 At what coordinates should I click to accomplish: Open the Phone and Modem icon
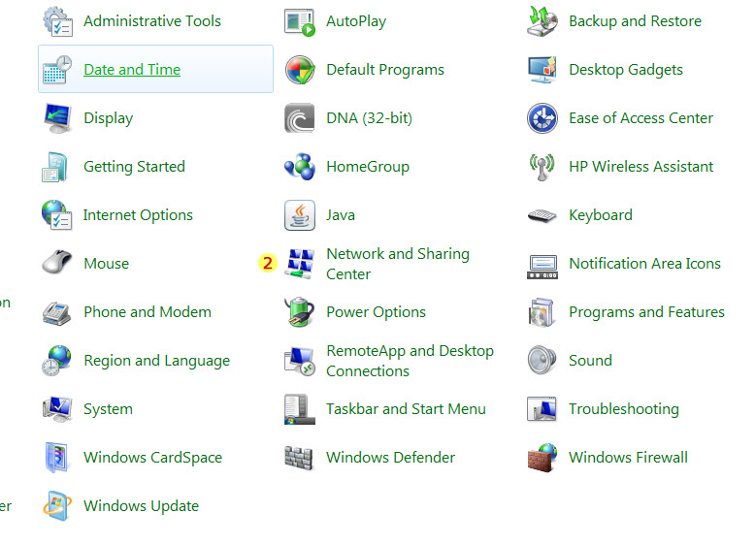(56, 313)
